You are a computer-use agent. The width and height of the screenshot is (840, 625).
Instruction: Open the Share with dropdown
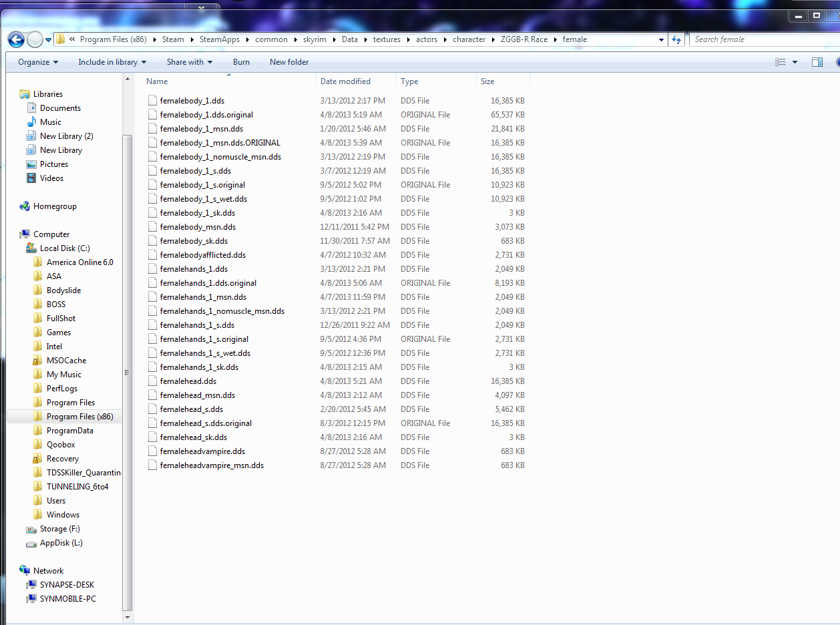click(190, 62)
